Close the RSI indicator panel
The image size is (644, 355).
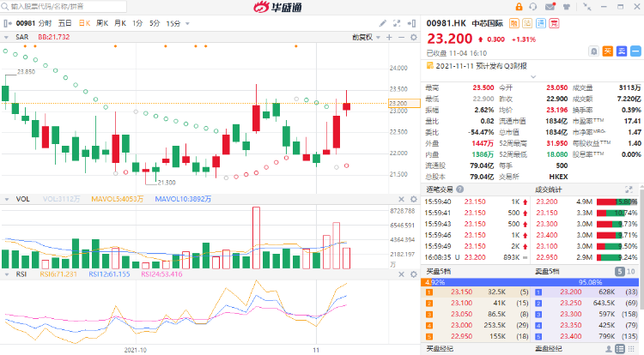pyautogui.click(x=401, y=274)
